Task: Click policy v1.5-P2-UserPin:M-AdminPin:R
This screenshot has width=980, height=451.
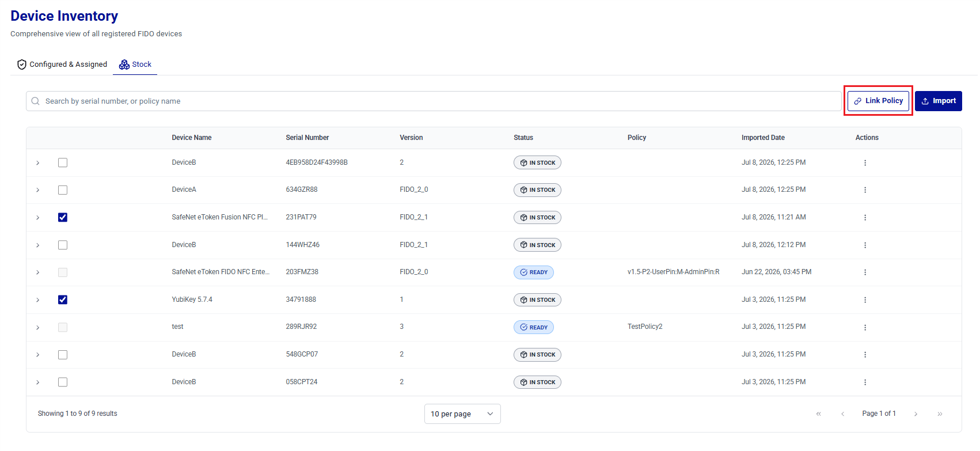Action: point(673,272)
